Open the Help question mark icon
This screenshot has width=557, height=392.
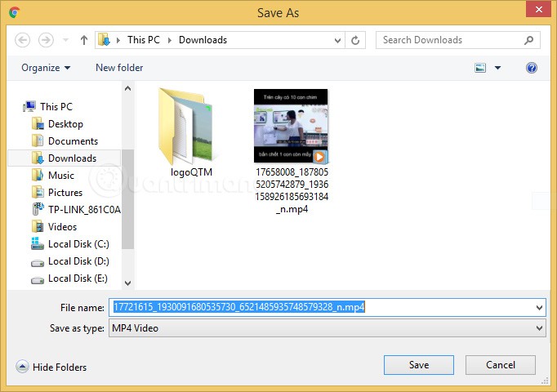532,68
